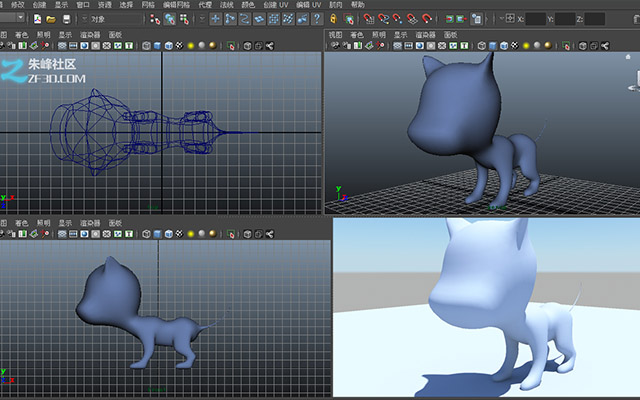
Task: Open the 创建 menu in menu bar
Action: 40,5
